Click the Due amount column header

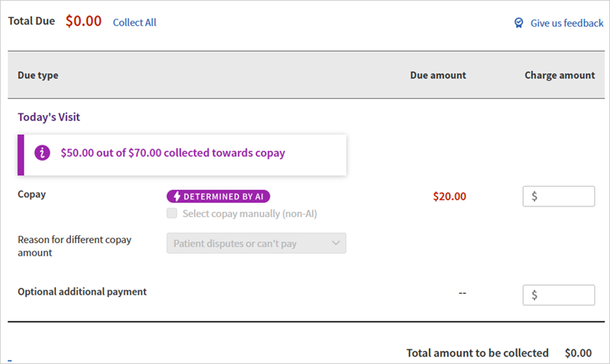[x=438, y=75]
